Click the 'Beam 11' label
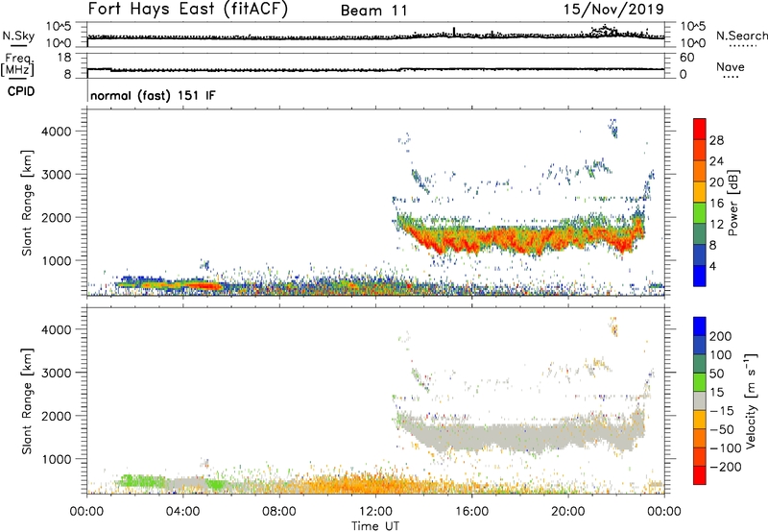Screen dimensions: 768x532 pyautogui.click(x=374, y=11)
